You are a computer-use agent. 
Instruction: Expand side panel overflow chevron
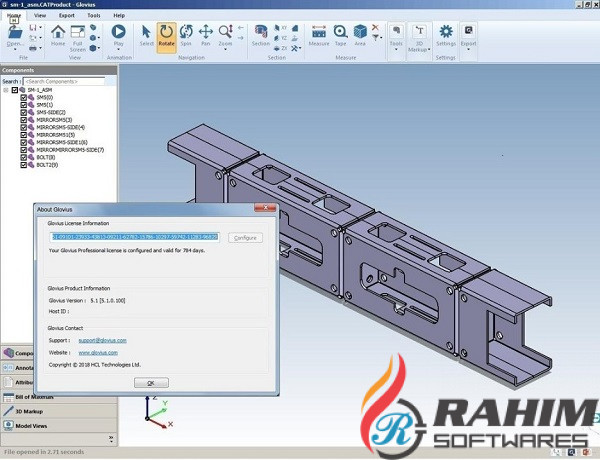tap(111, 439)
